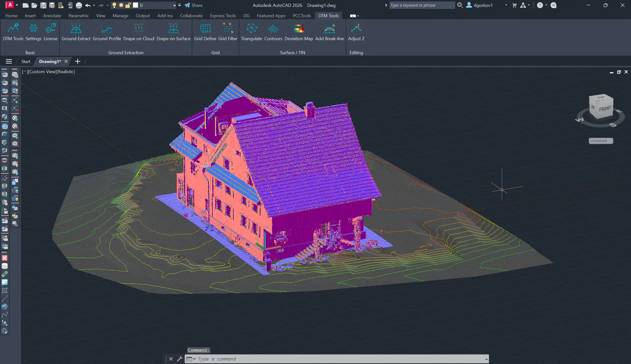Click the Autodesk Assistant icon

click(553, 5)
